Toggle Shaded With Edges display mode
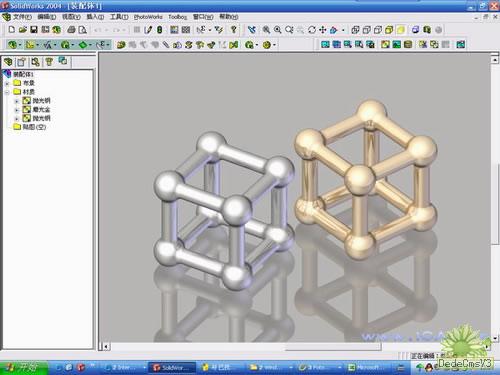The width and height of the screenshot is (500, 375). [389, 30]
